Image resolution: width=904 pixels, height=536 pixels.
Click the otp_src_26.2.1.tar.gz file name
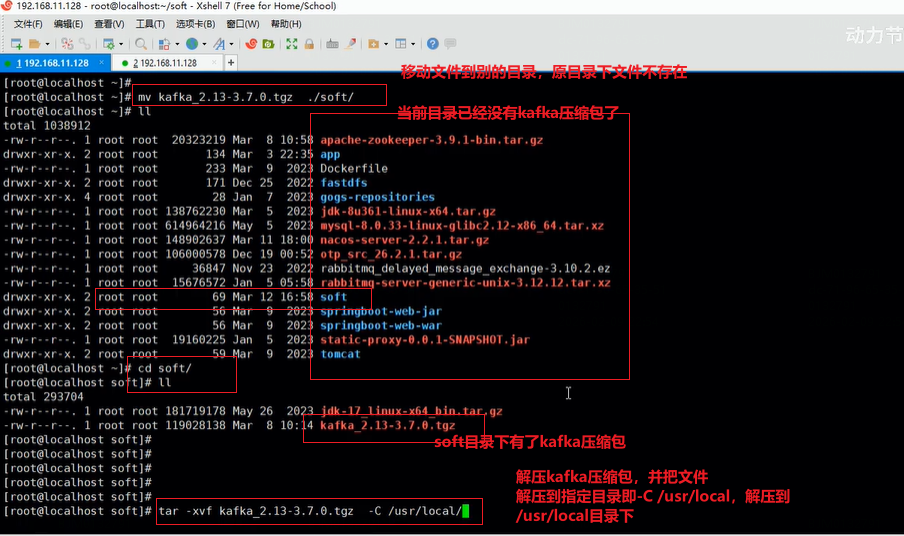coord(391,254)
